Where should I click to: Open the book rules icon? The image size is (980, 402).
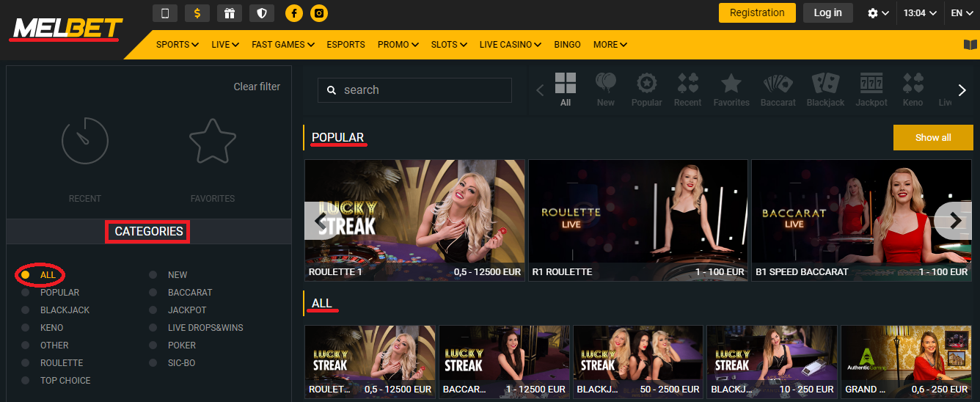click(x=970, y=45)
